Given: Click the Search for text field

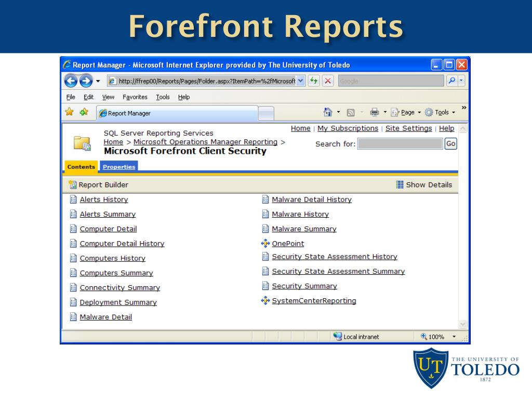Looking at the screenshot, I should (401, 143).
